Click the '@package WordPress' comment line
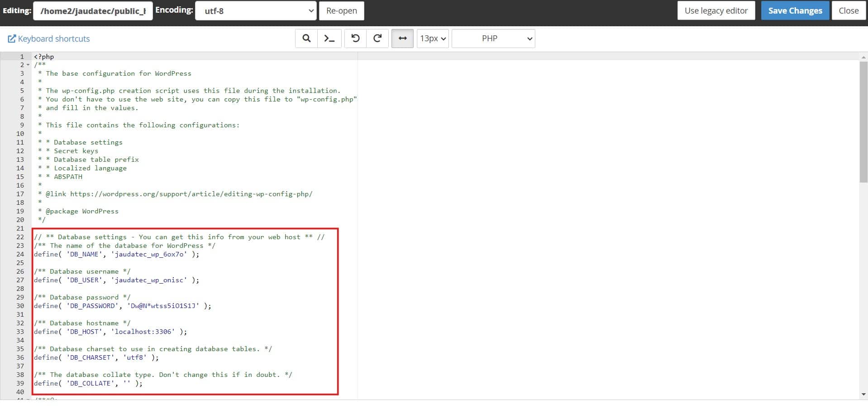The height and width of the screenshot is (410, 868). click(x=78, y=211)
